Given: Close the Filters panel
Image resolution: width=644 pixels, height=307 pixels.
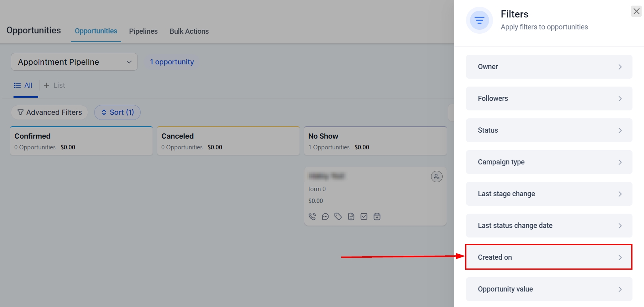Looking at the screenshot, I should (x=636, y=12).
